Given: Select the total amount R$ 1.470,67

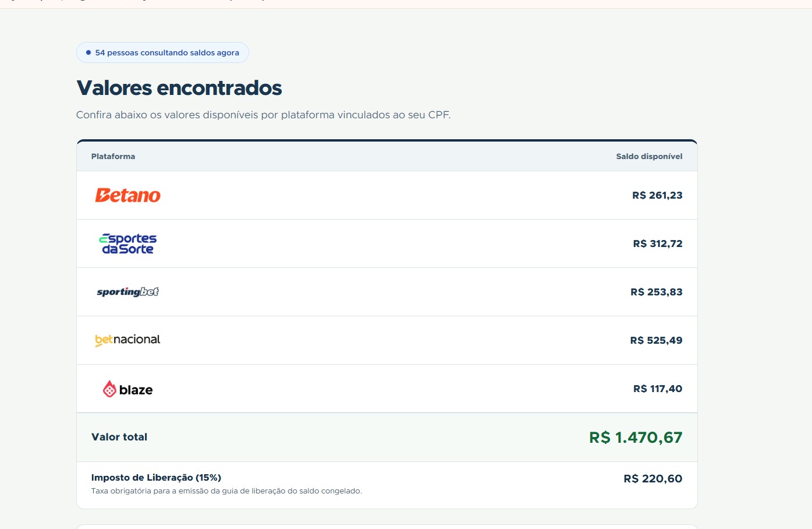Looking at the screenshot, I should pos(636,438).
